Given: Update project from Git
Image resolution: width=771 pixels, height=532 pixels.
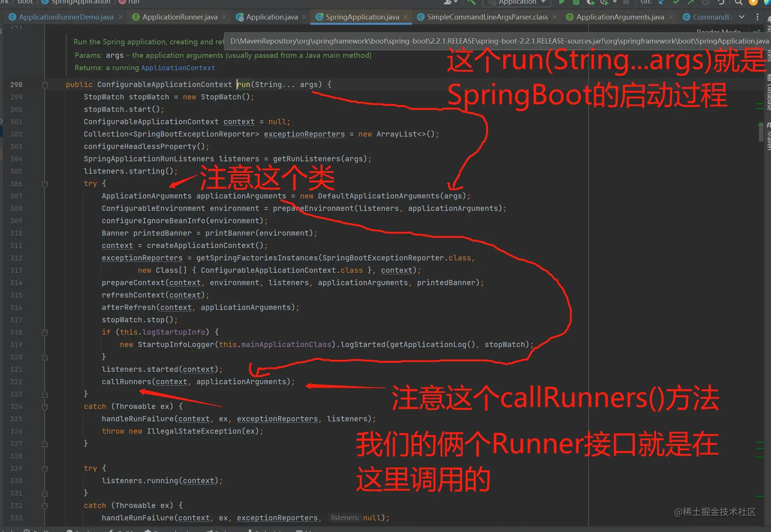Looking at the screenshot, I should point(661,3).
